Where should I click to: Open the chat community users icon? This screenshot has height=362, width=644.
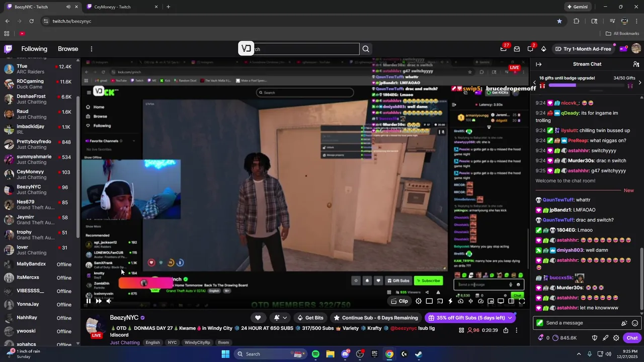(636, 64)
